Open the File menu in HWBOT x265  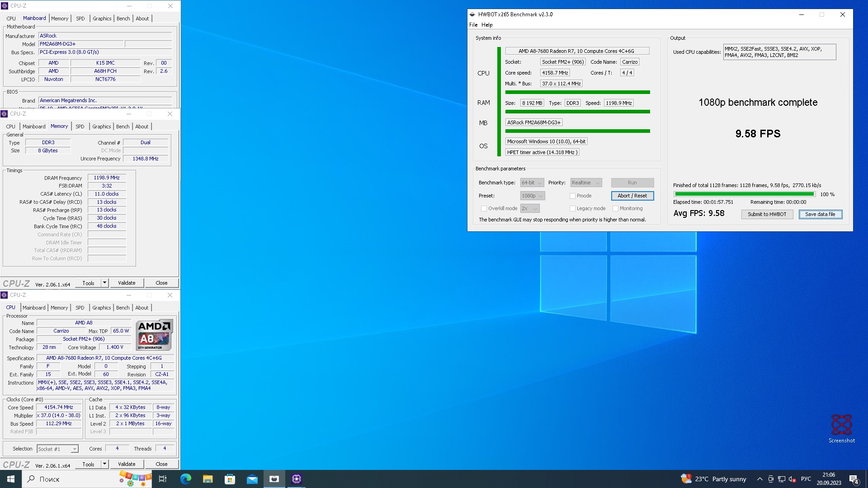[473, 25]
